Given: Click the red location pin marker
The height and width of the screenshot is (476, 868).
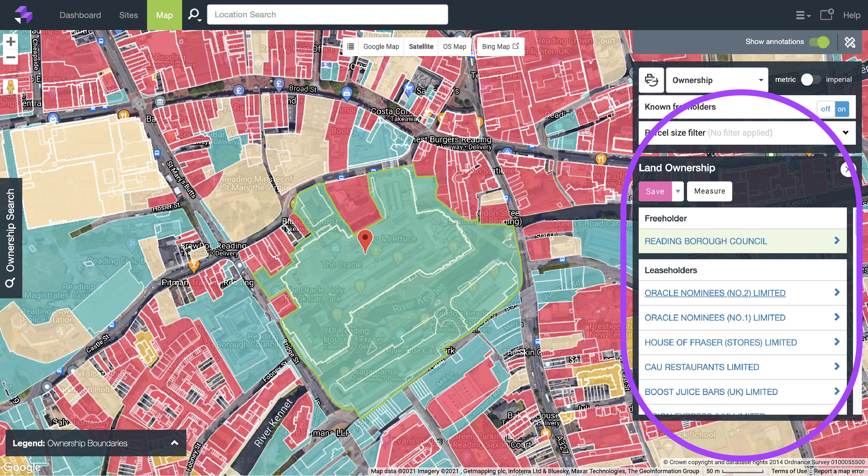Looking at the screenshot, I should [365, 241].
